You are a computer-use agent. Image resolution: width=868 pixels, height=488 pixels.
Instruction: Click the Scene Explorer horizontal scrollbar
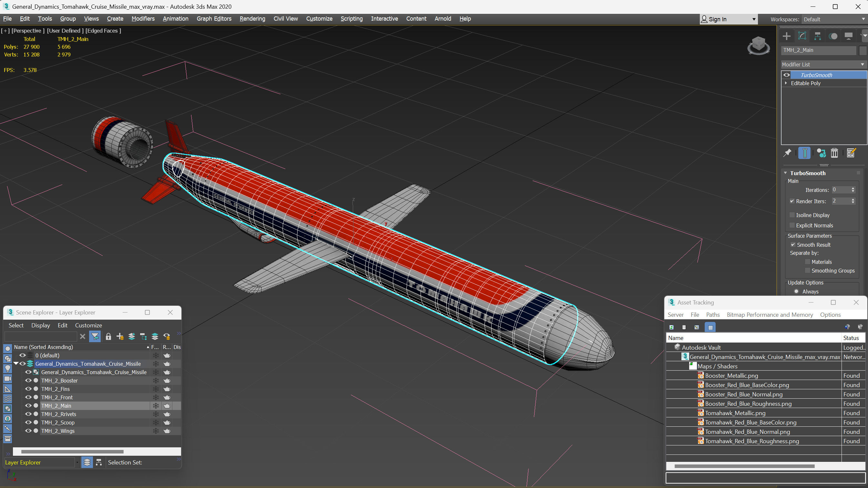(x=72, y=451)
